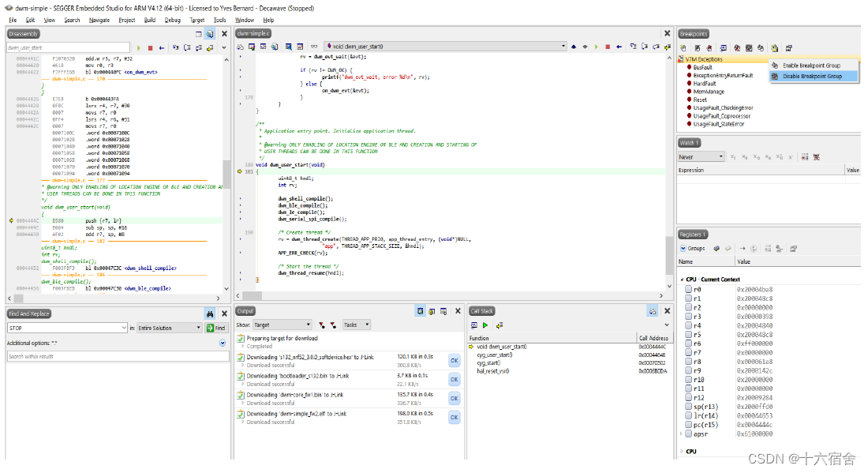868x473 pixels.
Task: Click the binoculars icon in Find And Replace
Action: (x=210, y=314)
